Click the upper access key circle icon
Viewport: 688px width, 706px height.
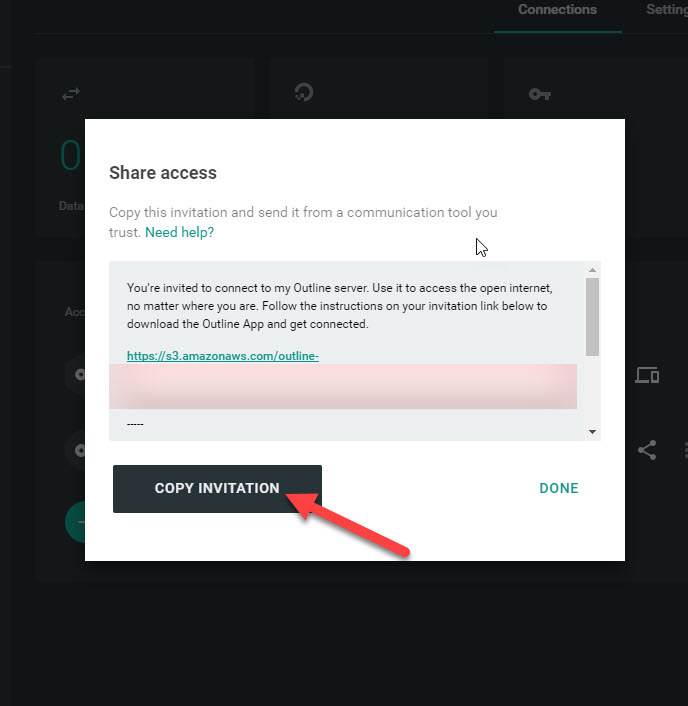[77, 375]
